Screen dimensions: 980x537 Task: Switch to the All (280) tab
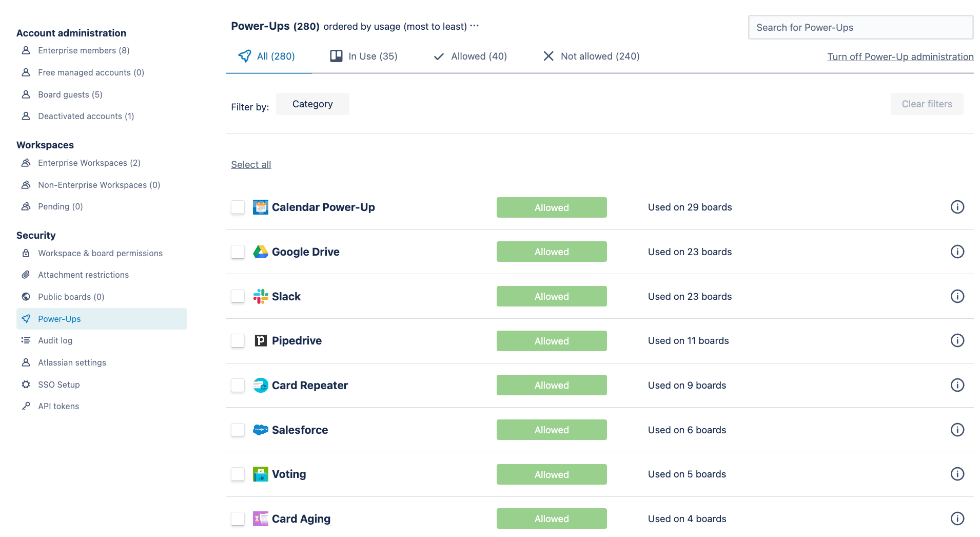coord(267,56)
